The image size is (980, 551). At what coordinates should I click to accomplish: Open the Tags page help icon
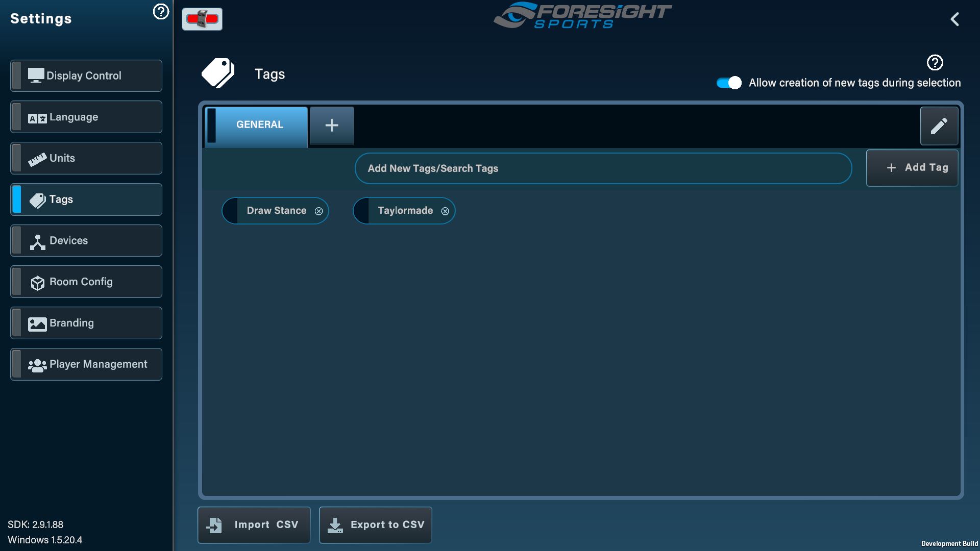935,63
